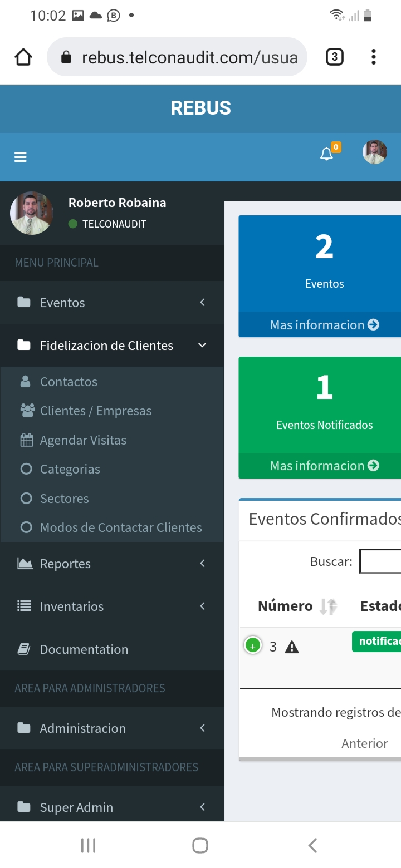Expand the Super Admin menu chevron
Image resolution: width=401 pixels, height=868 pixels.
(203, 807)
